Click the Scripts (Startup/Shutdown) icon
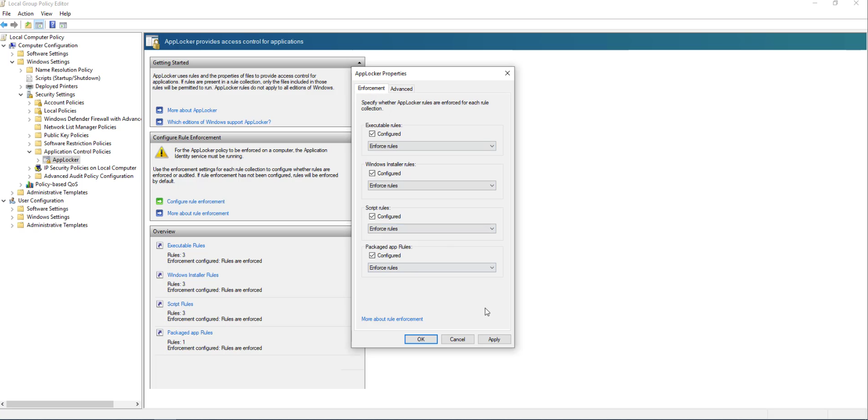The width and height of the screenshot is (868, 420). [x=30, y=78]
